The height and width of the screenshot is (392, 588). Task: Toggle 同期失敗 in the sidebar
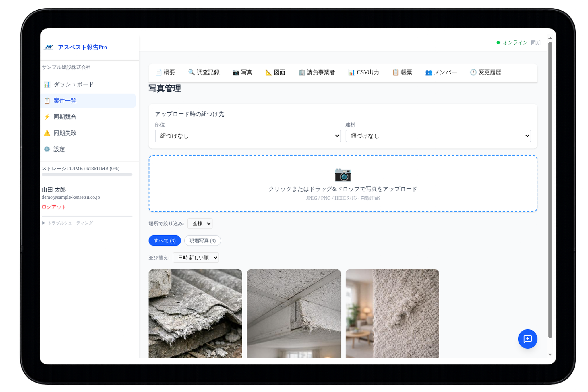(47, 133)
